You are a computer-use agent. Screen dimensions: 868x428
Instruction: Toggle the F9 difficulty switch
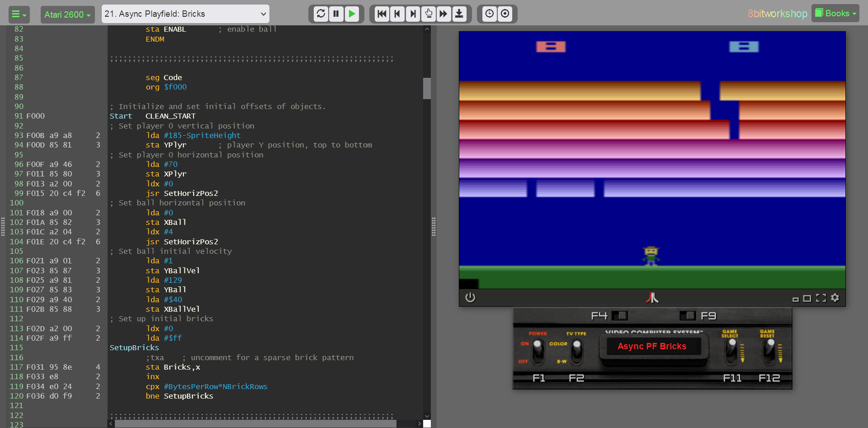(x=688, y=315)
